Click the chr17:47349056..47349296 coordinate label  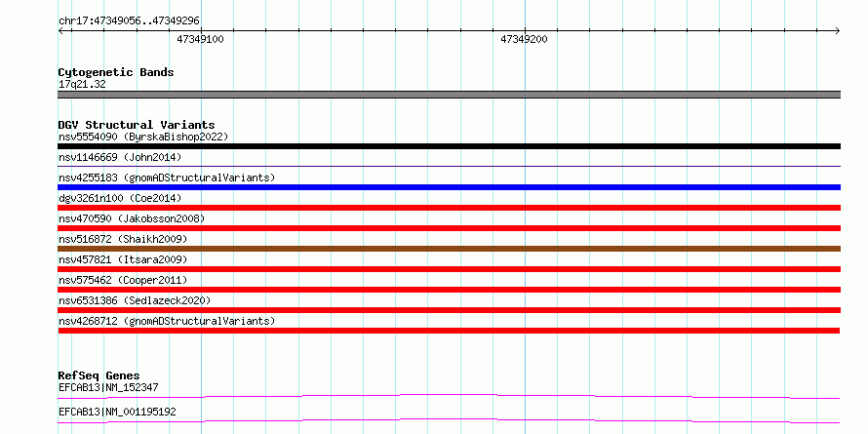point(129,20)
